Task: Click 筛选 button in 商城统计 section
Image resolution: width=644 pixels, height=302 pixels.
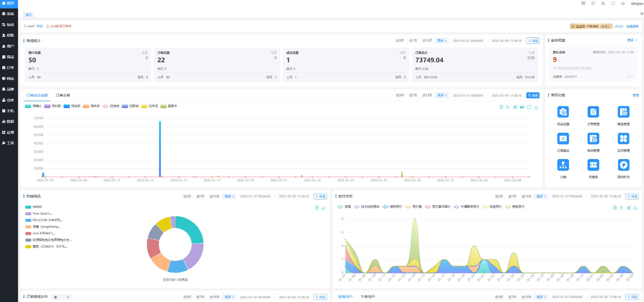Action: pos(533,41)
